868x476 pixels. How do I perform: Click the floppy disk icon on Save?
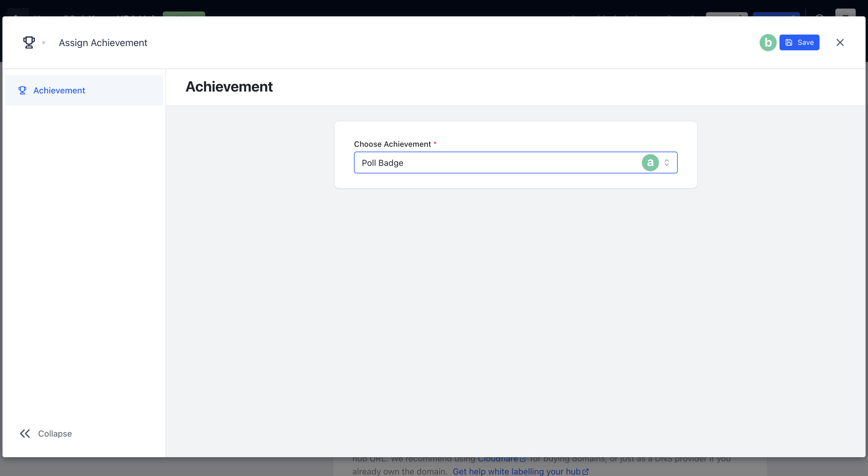pos(789,42)
